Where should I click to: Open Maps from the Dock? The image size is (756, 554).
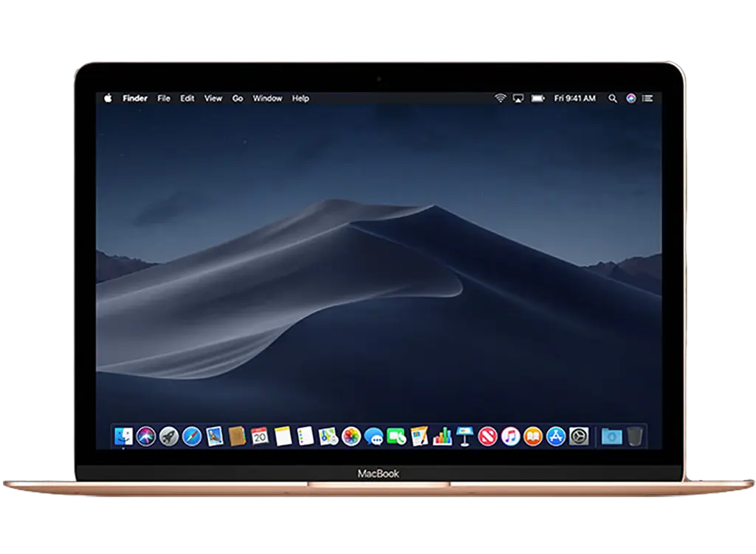(327, 437)
